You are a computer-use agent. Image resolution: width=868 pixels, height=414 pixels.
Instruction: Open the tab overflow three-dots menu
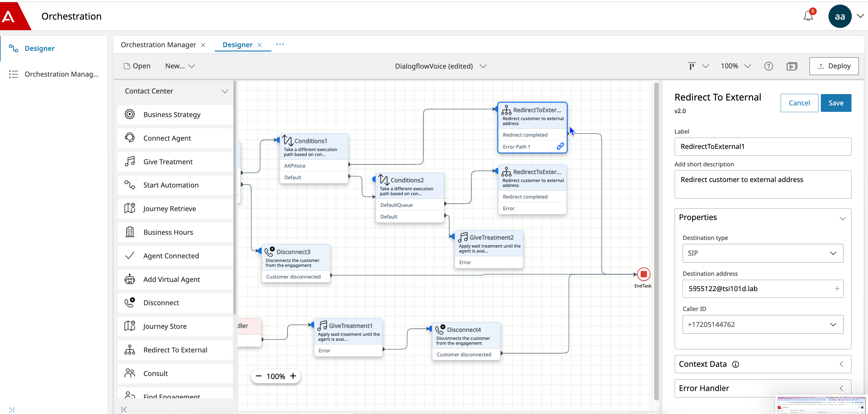[280, 44]
